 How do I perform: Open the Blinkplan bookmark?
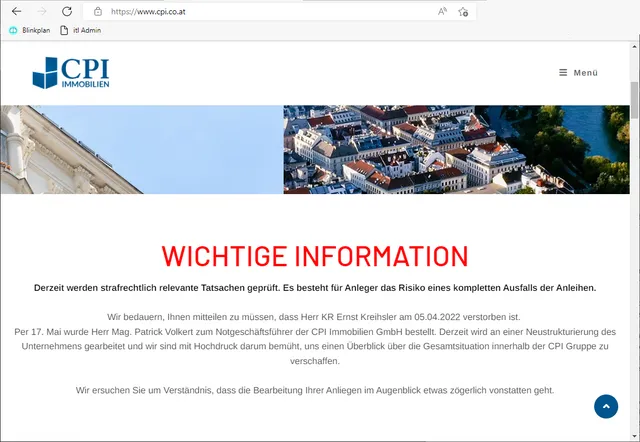point(29,30)
